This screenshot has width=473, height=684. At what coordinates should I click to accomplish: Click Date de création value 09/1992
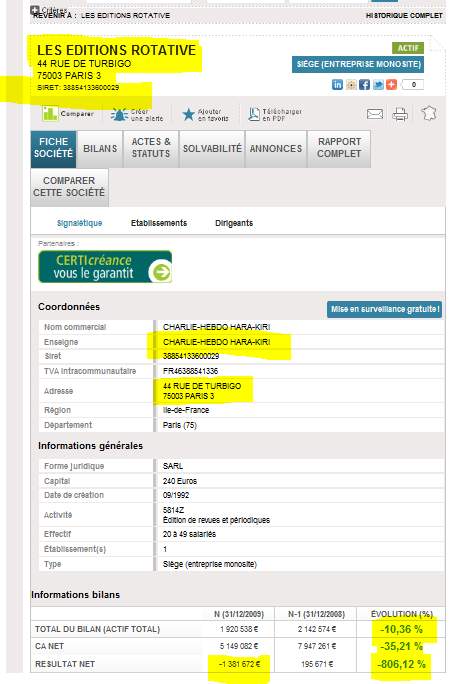click(176, 496)
